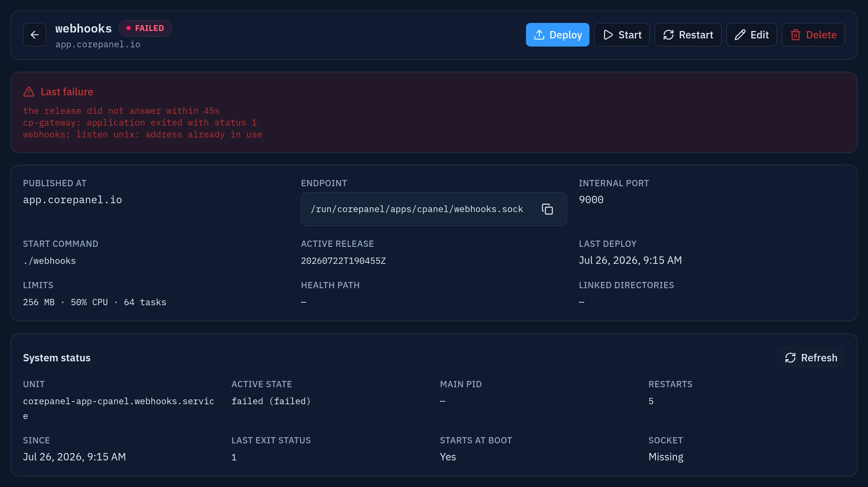Copy the endpoint socket path
Image resolution: width=868 pixels, height=487 pixels.
click(547, 209)
